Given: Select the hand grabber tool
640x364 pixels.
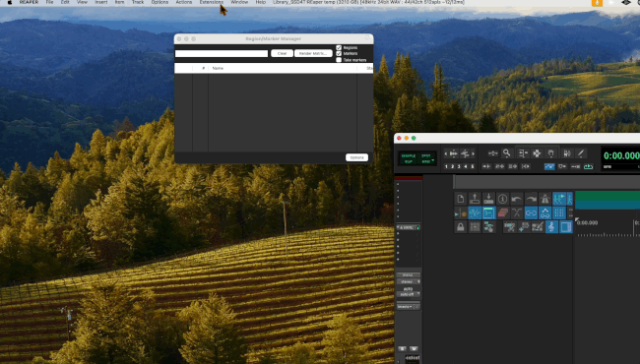Looking at the screenshot, I should click(x=550, y=153).
